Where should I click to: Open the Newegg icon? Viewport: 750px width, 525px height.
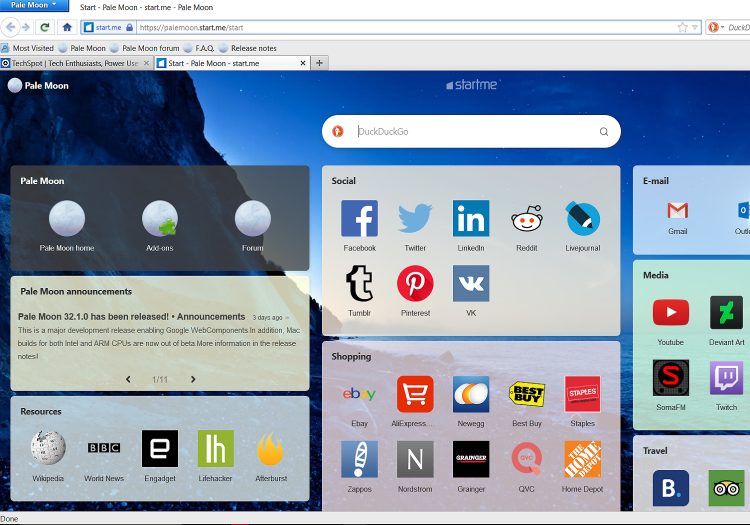tap(471, 394)
